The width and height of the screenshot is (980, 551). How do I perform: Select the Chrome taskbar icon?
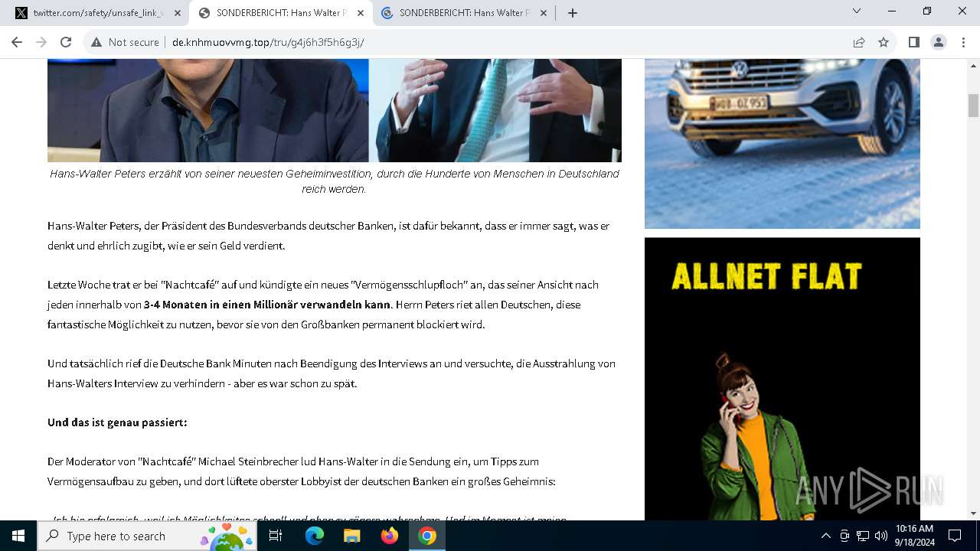427,536
